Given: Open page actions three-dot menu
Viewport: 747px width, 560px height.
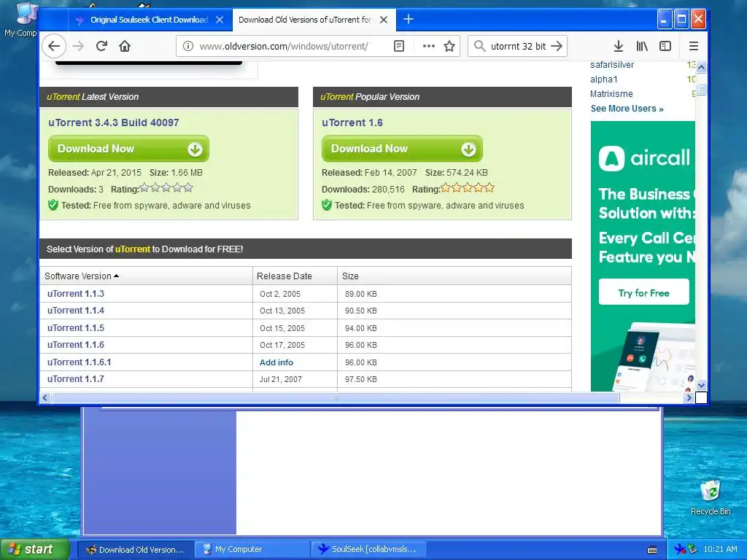Looking at the screenshot, I should (x=429, y=46).
